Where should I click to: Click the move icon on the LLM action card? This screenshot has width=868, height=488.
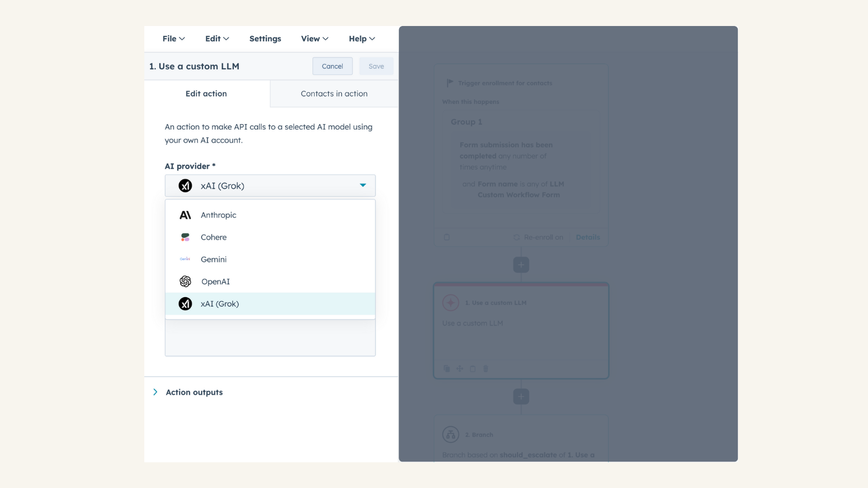(459, 368)
